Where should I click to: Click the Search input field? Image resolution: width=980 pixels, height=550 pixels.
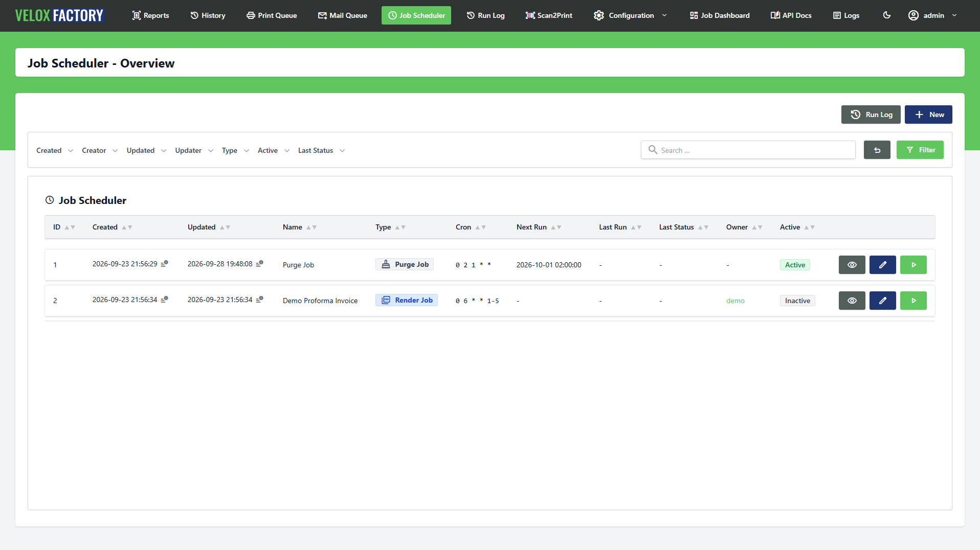tap(748, 150)
